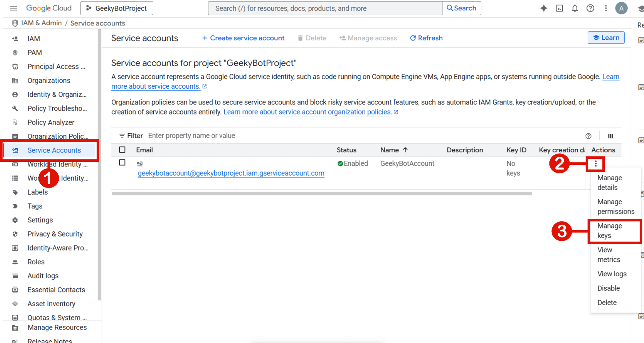Focus the resource search input field
The width and height of the screenshot is (644, 343).
point(325,8)
